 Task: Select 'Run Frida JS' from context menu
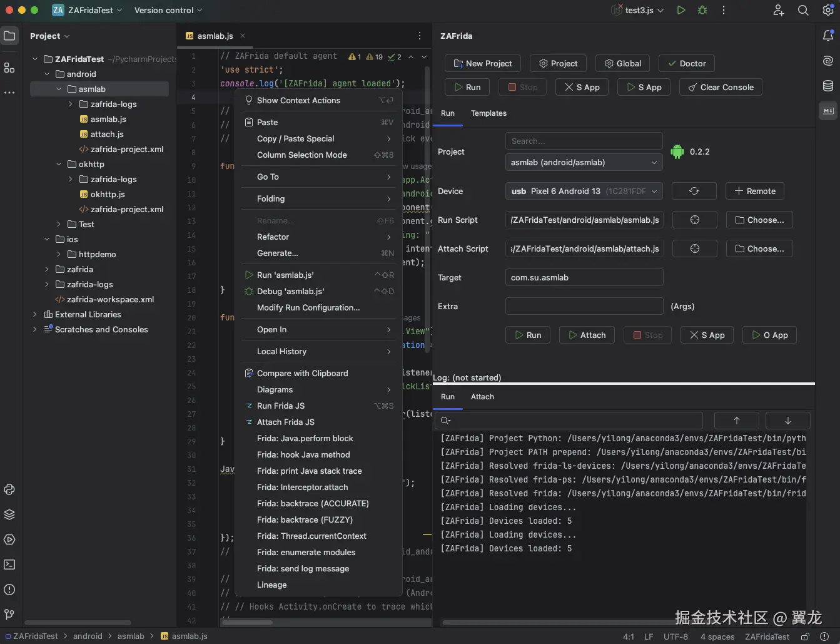pyautogui.click(x=281, y=406)
